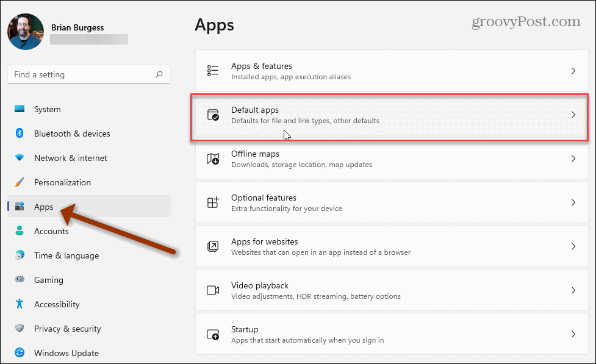Click the Brian Burgess account name
Viewport: 596px width, 364px height.
(77, 27)
